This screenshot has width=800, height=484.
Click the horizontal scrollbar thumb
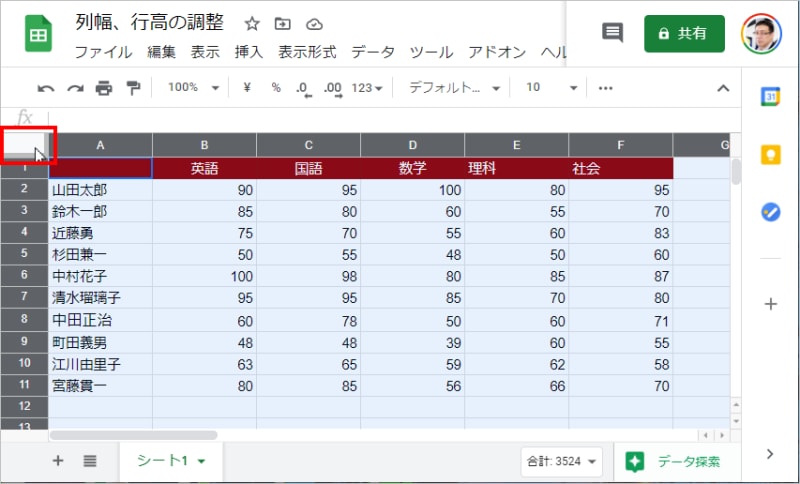(134, 435)
